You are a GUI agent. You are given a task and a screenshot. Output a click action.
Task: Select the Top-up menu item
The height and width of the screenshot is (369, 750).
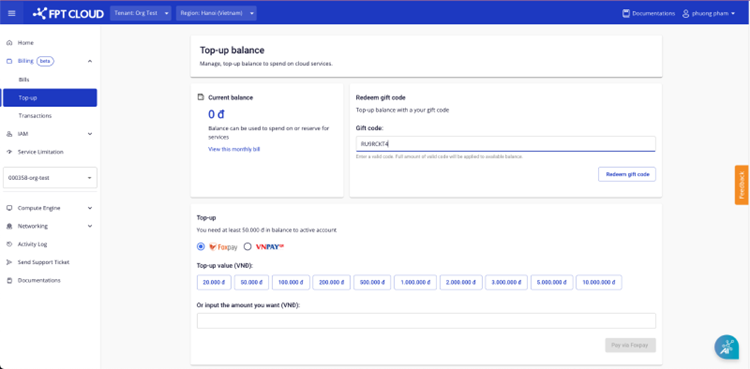pyautogui.click(x=50, y=98)
